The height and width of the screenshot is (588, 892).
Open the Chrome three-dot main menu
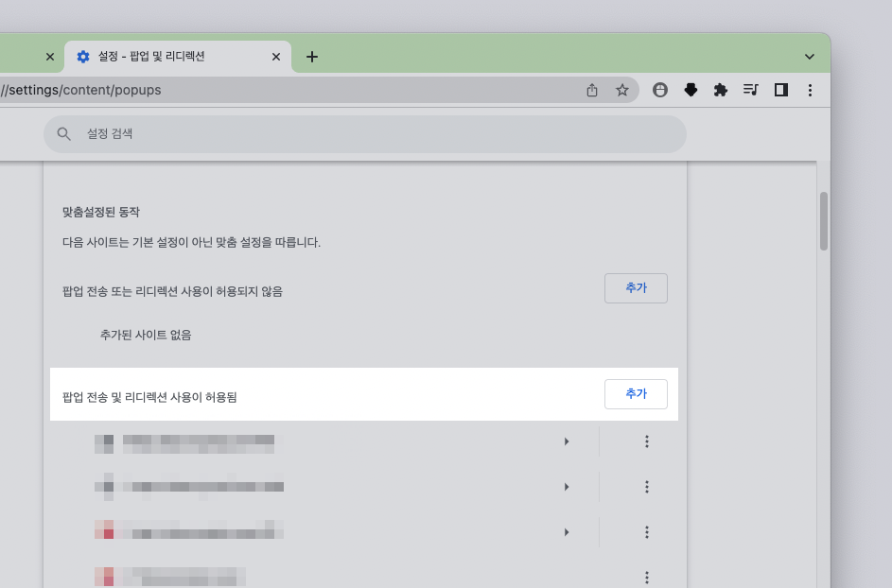[810, 90]
